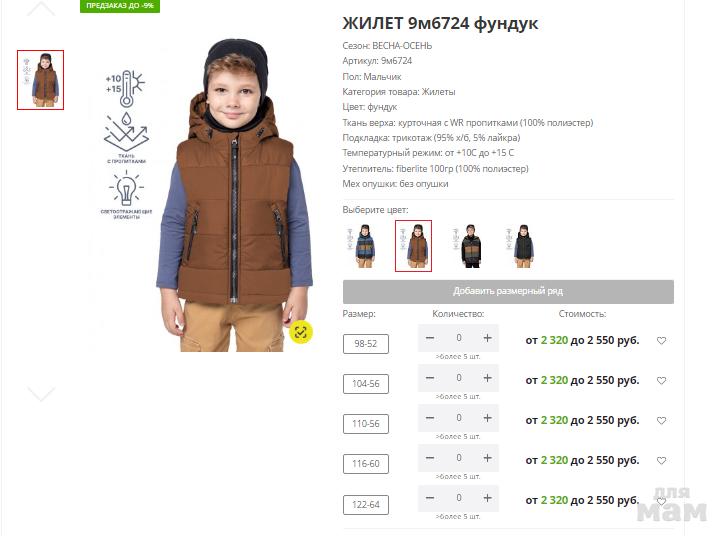The image size is (722, 536).
Task: Increase quantity for size 110-56
Action: tap(487, 418)
